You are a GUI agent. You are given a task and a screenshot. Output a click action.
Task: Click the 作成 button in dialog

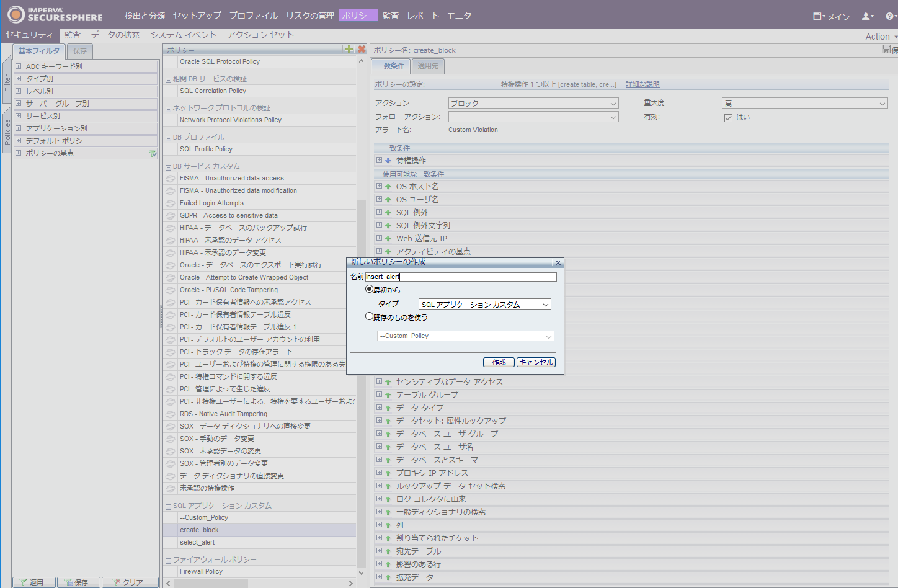[x=499, y=362]
